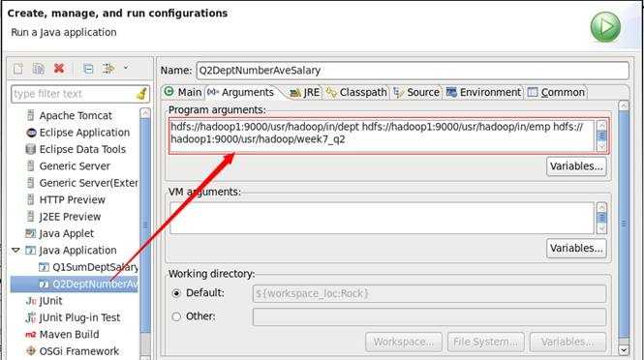The image size is (644, 360).
Task: Open the filter menu dropdown arrow
Action: (x=126, y=68)
